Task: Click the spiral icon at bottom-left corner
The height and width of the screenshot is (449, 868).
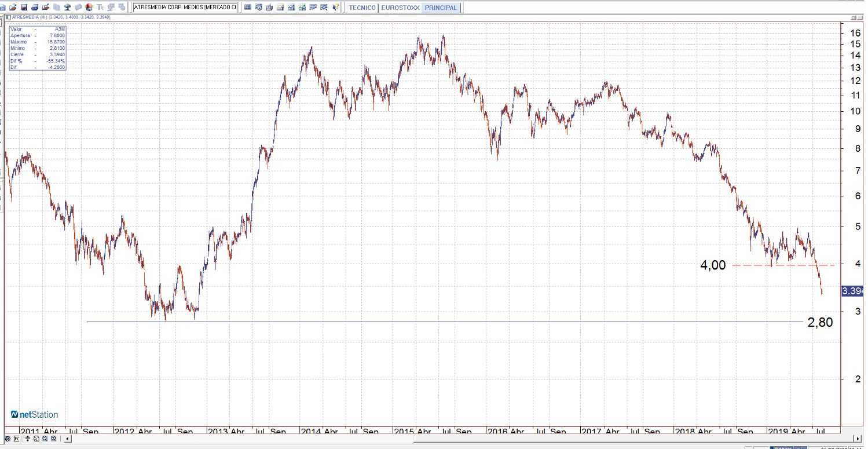Action: (x=8, y=439)
